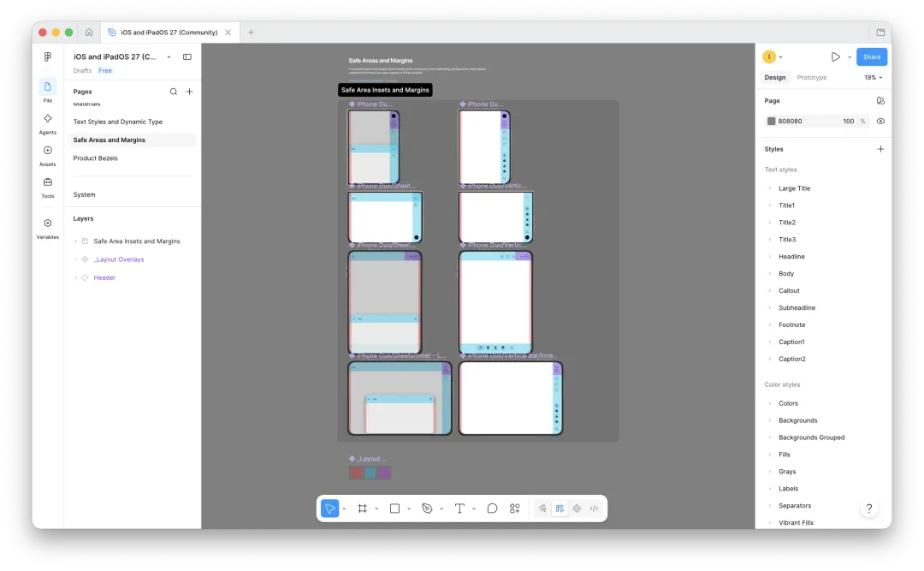Click the Share button
This screenshot has height=571, width=924.
[x=872, y=57]
